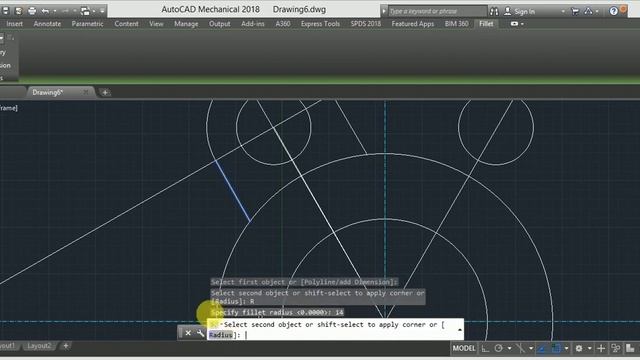
Task: Open the Express Tools ribbon tab
Action: click(x=320, y=24)
